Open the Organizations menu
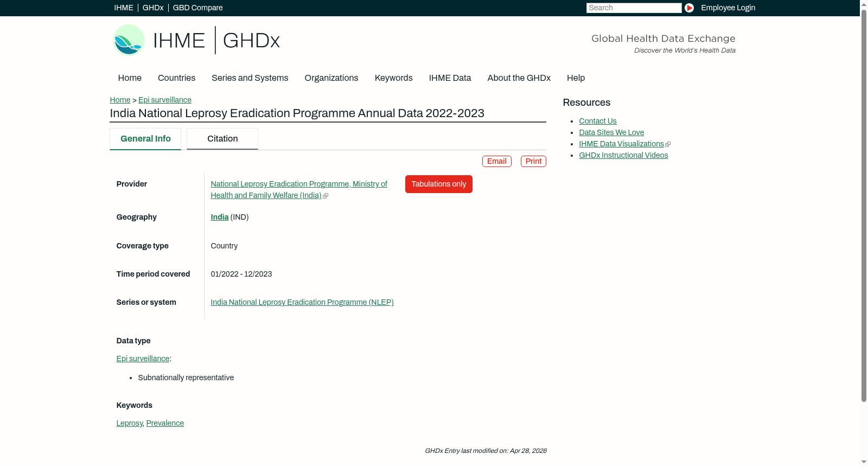 331,78
